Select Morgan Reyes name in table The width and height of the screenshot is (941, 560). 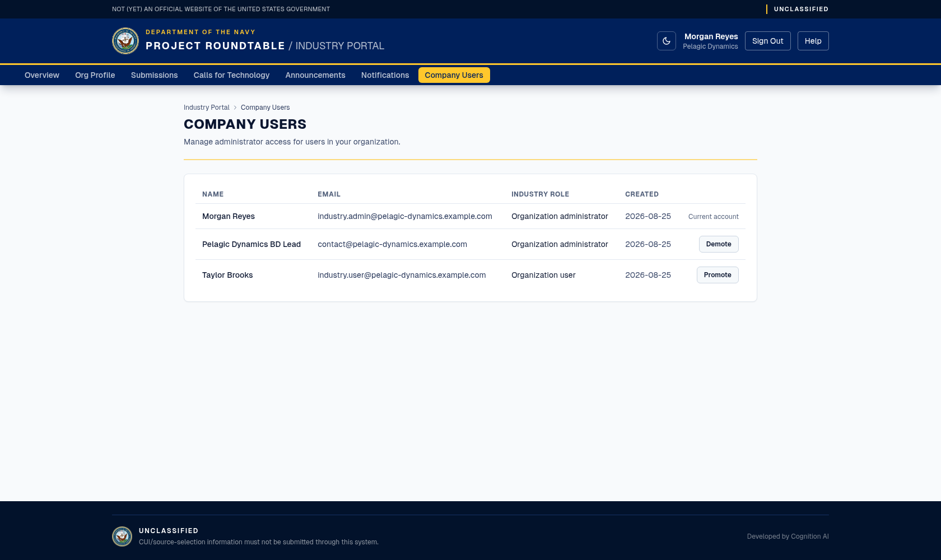[x=229, y=216]
